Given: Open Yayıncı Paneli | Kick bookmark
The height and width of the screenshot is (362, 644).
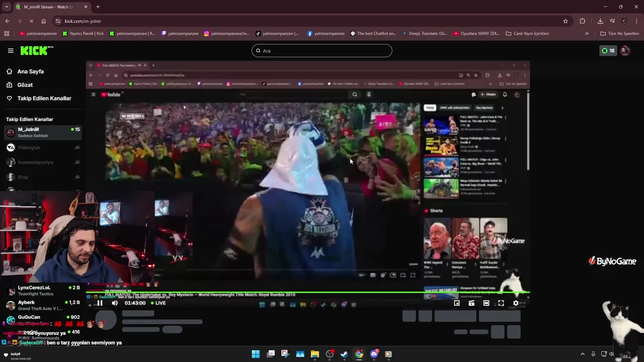Looking at the screenshot, I should pyautogui.click(x=83, y=34).
